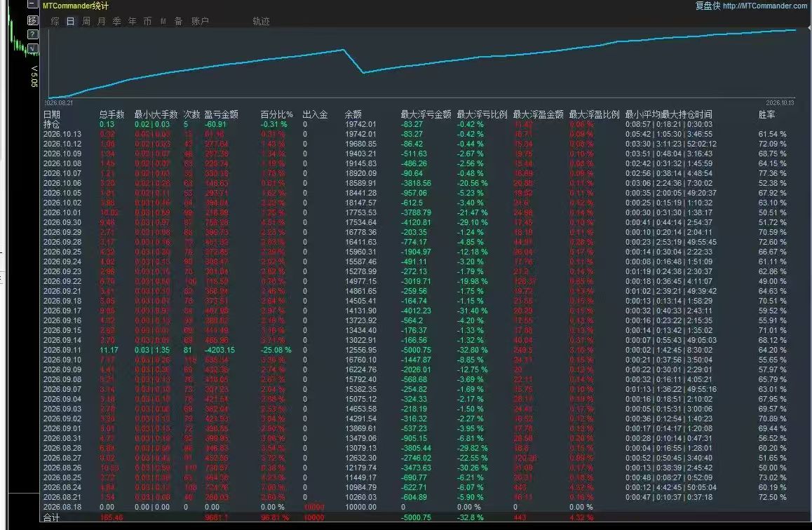Switch to the 综 (summary) tab
Screen dimensions: 812x530
point(55,21)
